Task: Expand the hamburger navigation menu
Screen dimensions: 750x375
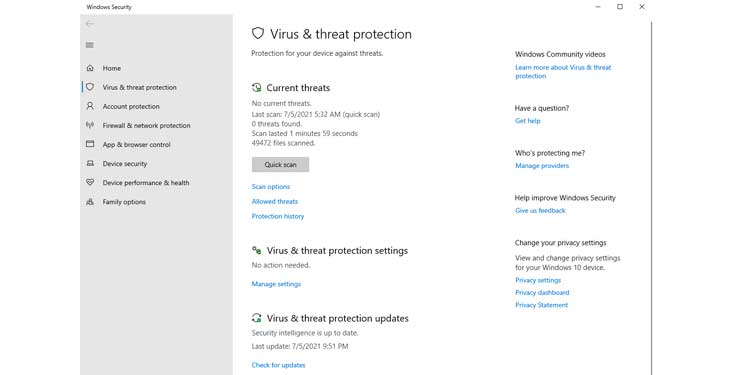Action: (89, 45)
